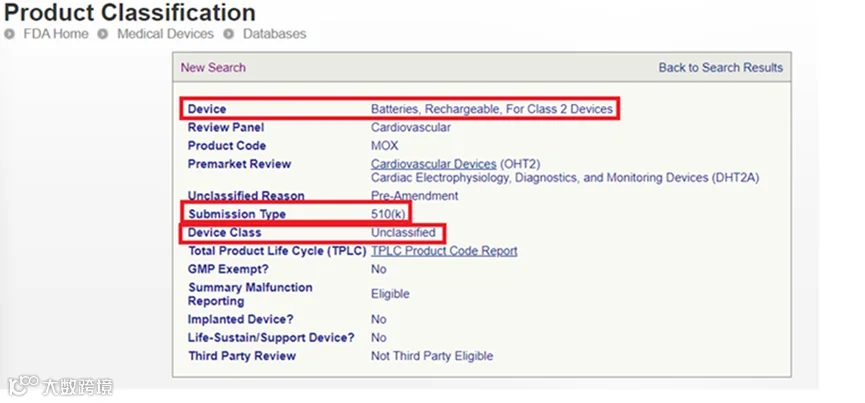Open the Databases breadcrumb link

(274, 34)
